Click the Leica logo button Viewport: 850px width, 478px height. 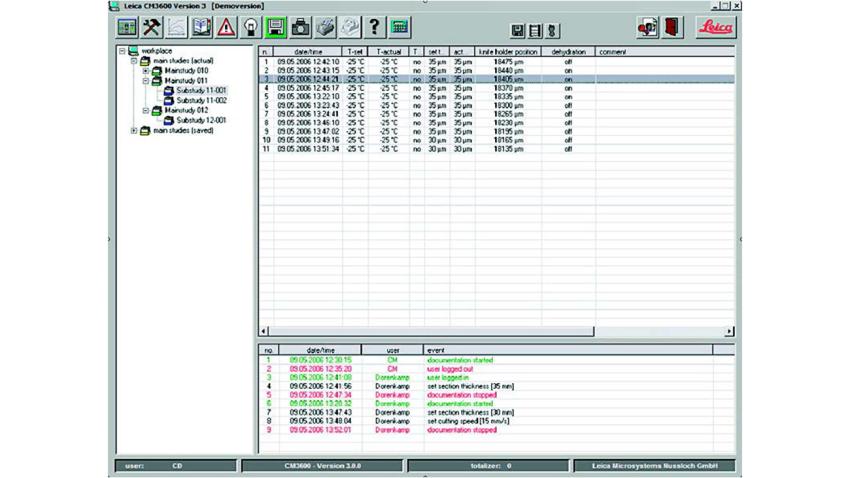(716, 27)
